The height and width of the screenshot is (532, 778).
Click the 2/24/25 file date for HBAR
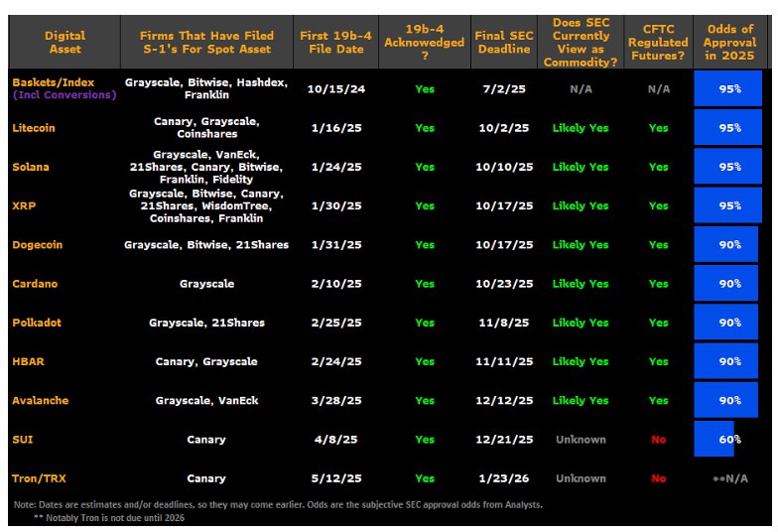(336, 361)
